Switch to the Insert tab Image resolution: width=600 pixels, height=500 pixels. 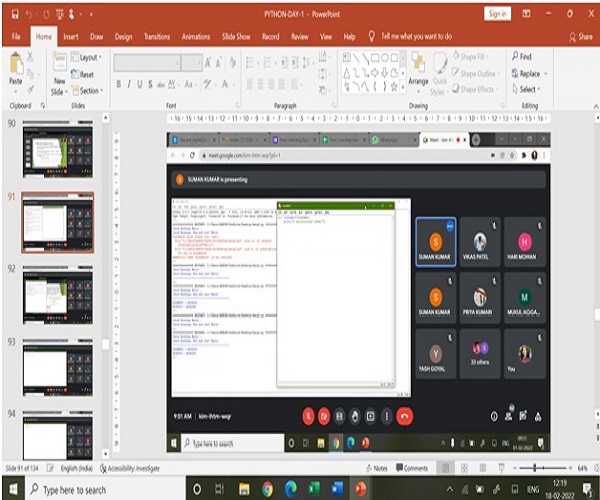(71, 37)
